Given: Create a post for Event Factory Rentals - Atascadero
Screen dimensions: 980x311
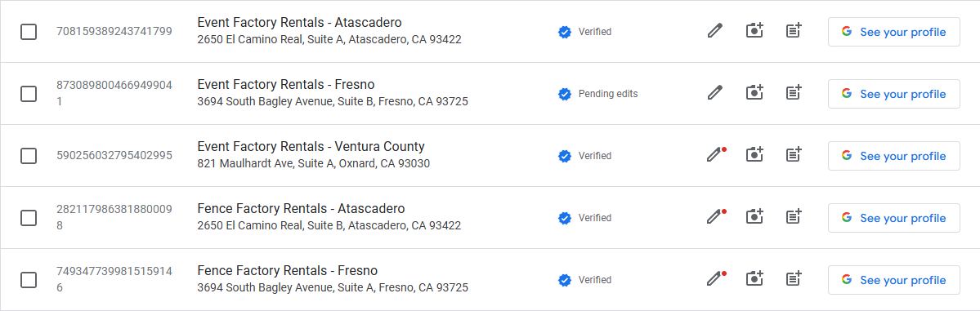Looking at the screenshot, I should (794, 30).
